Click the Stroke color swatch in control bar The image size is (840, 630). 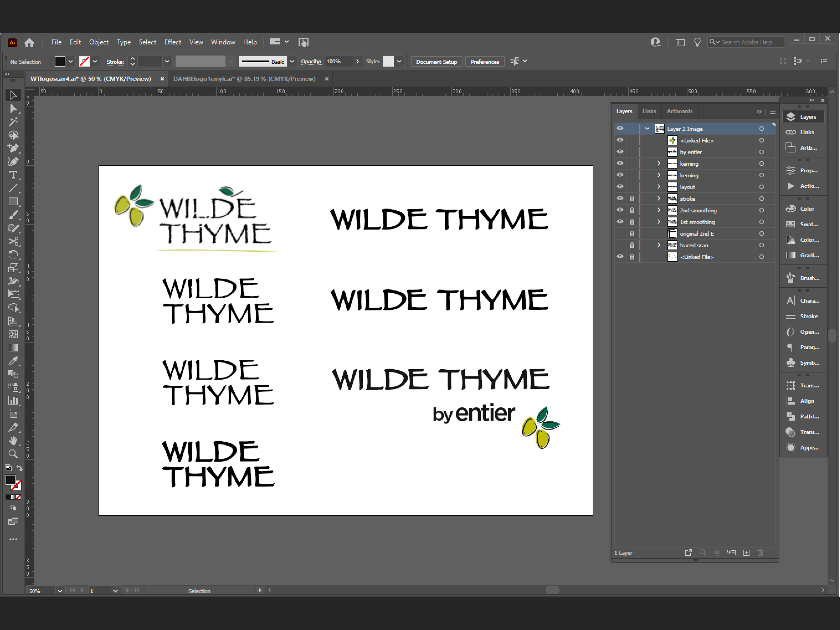84,61
